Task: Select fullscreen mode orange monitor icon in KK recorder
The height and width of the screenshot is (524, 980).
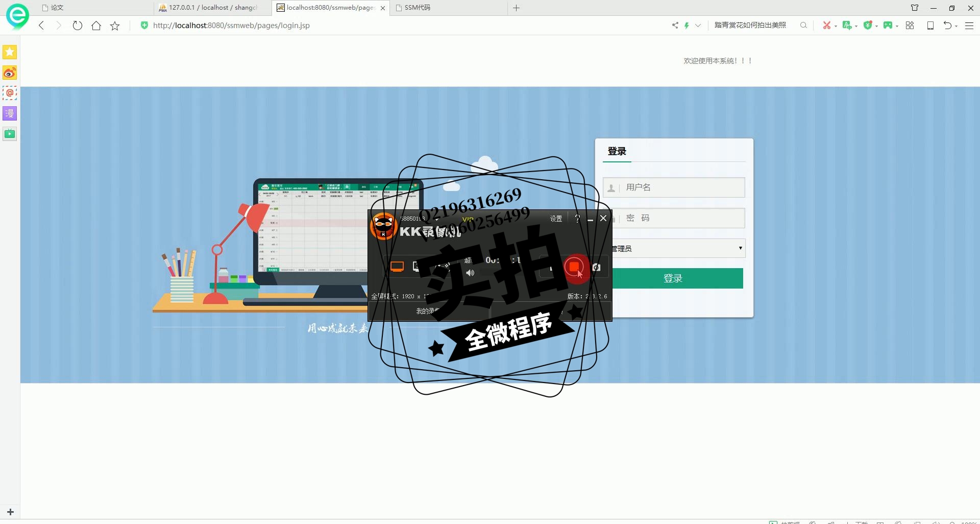Action: tap(397, 267)
